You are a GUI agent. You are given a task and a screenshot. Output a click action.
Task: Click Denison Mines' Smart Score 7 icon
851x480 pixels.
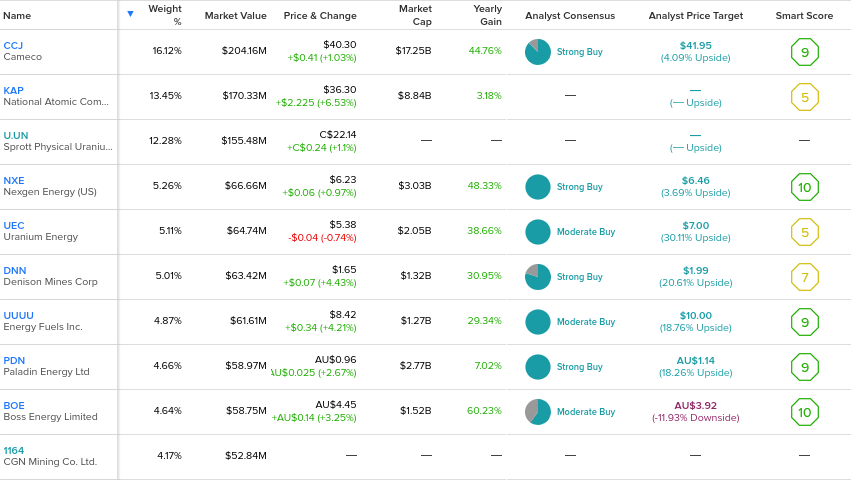tap(803, 277)
